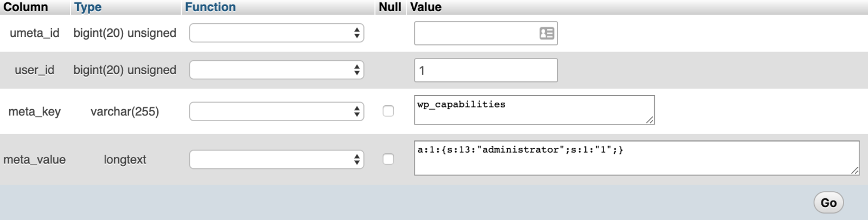The image size is (868, 220).
Task: Click into the administrator serialized value textarea
Action: coord(637,158)
